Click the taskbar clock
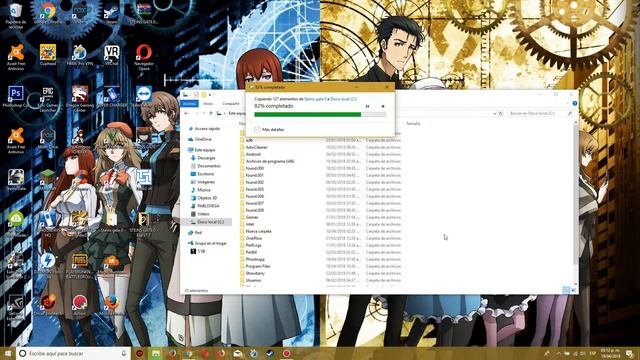Viewport: 640px width, 360px height. click(609, 353)
